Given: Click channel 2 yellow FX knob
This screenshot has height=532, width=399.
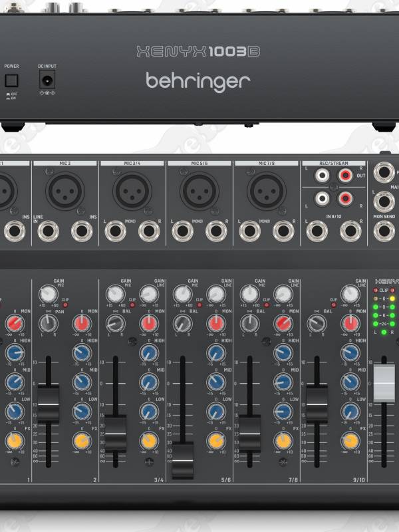Looking at the screenshot, I should (x=82, y=441).
